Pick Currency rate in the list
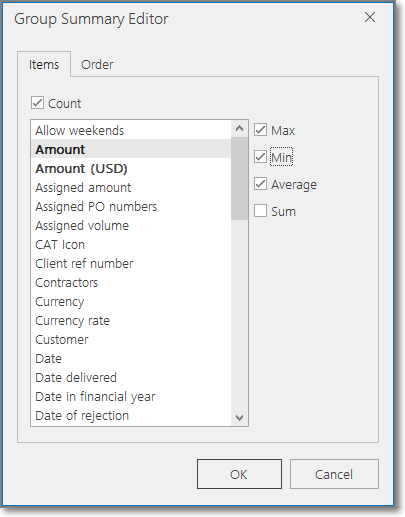 [131, 320]
